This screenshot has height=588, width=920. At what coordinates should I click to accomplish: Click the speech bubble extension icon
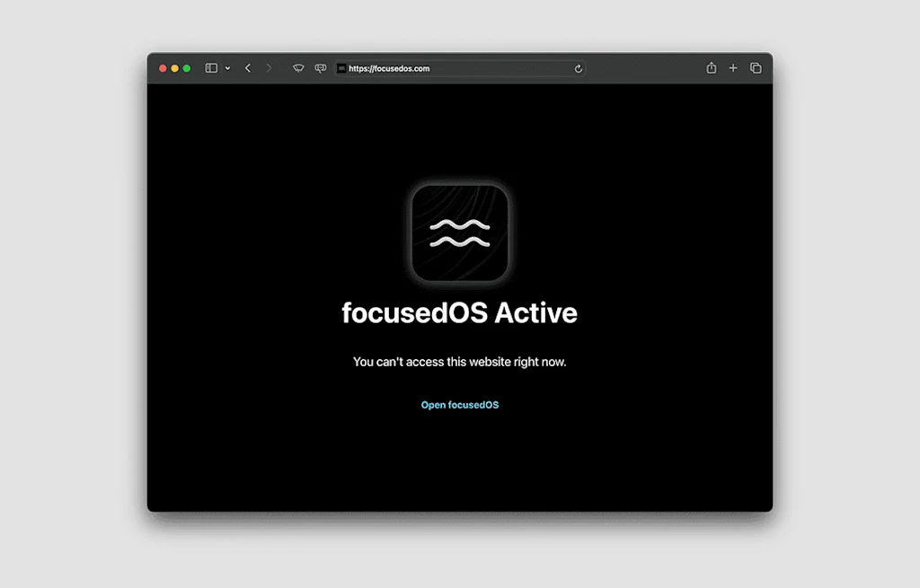tap(321, 68)
